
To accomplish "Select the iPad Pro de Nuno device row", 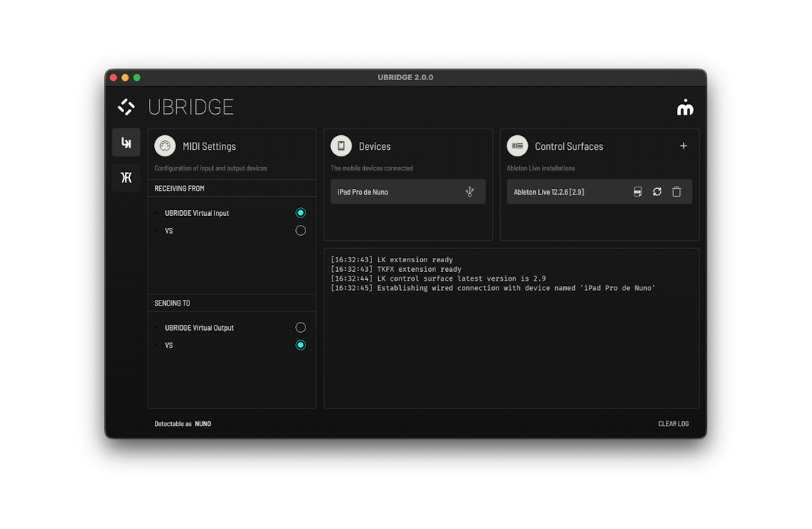I will (x=407, y=192).
